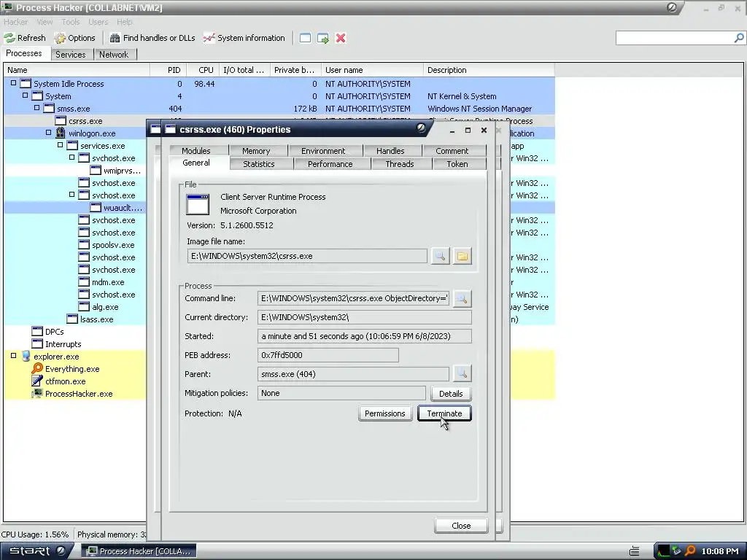Screen dimensions: 747x560
Task: Click the Permissions button
Action: tap(385, 413)
